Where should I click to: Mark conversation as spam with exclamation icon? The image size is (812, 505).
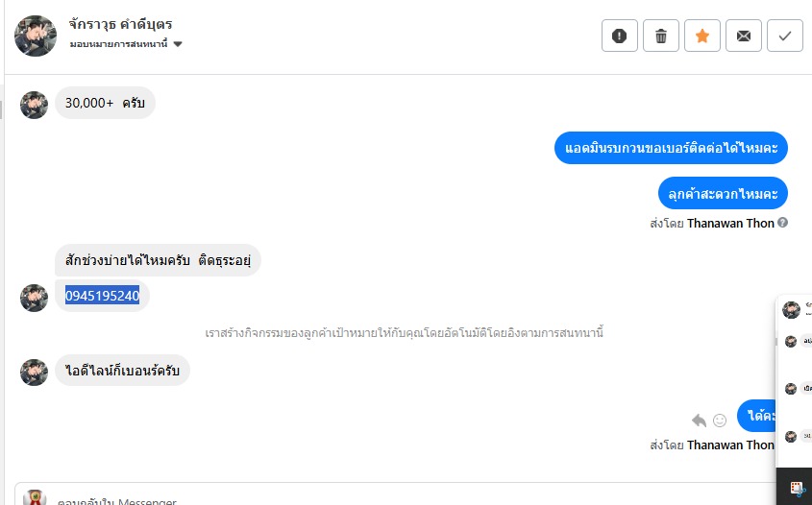pos(620,36)
